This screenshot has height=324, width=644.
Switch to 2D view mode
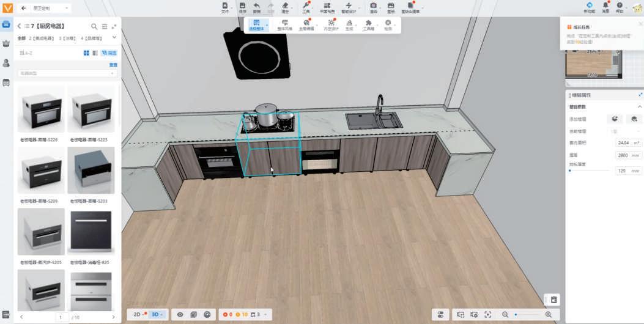coord(137,315)
